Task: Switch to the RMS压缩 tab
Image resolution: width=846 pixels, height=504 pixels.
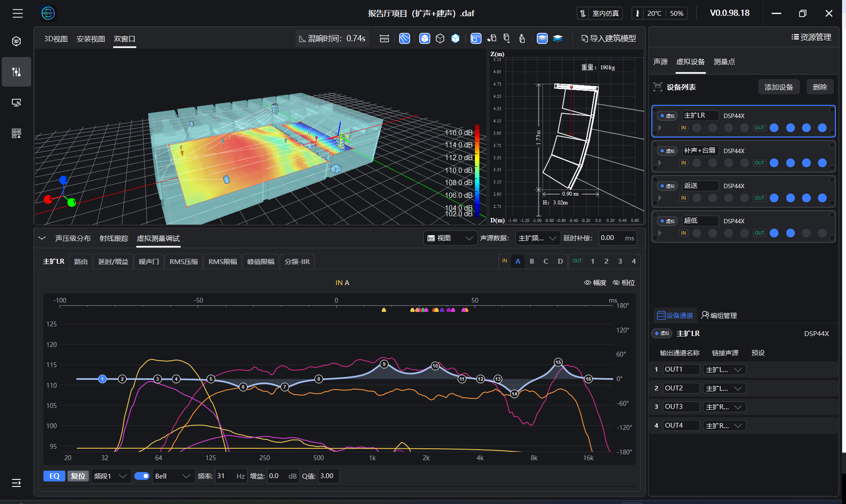Action: pyautogui.click(x=183, y=261)
